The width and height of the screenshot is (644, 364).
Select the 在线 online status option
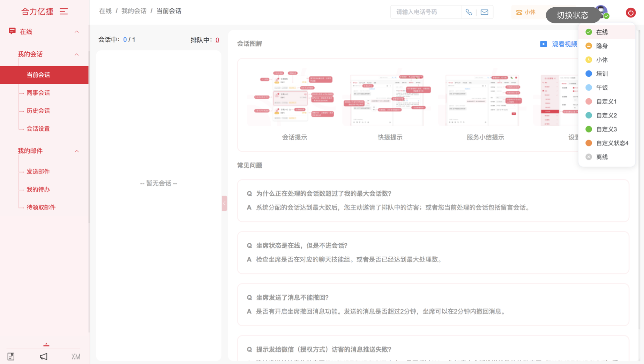point(602,32)
